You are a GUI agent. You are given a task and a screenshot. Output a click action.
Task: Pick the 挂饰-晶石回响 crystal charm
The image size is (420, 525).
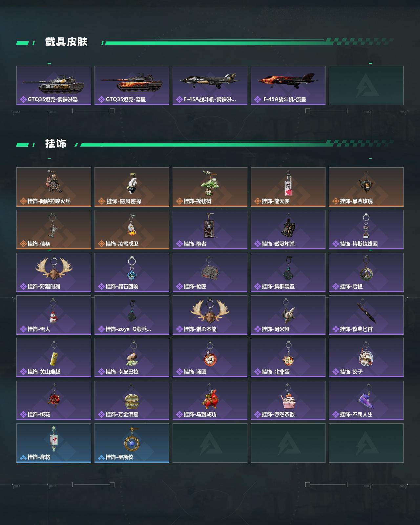coord(132,272)
